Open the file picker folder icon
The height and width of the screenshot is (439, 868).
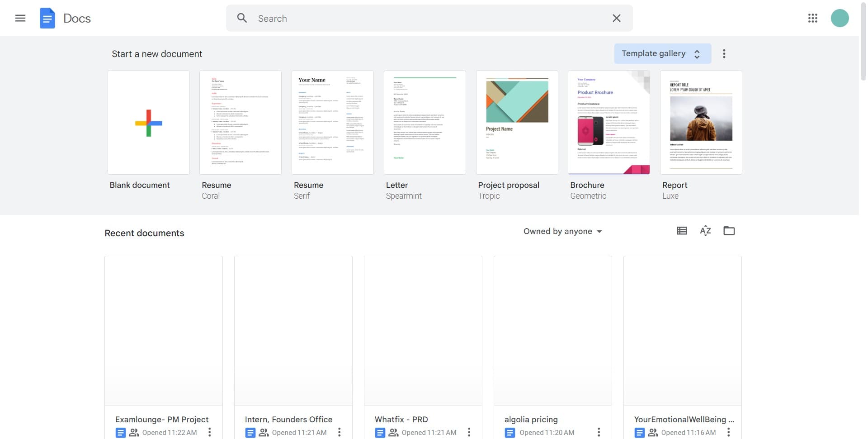[x=729, y=231]
